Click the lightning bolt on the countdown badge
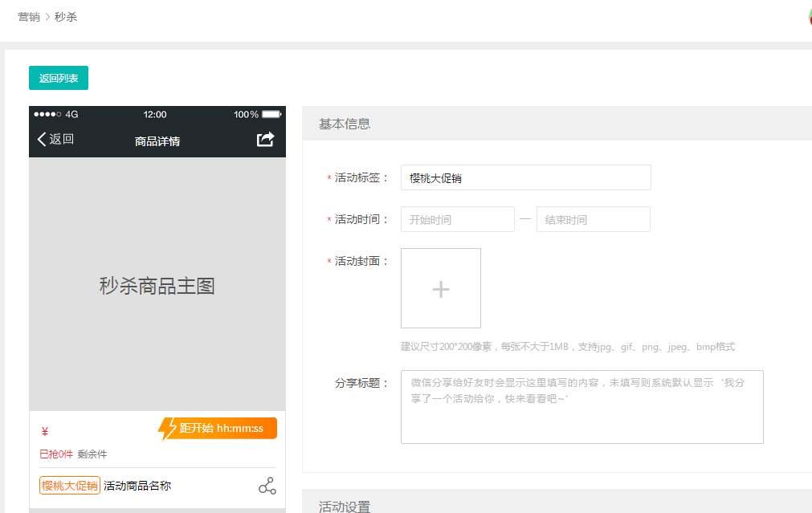 coord(167,429)
